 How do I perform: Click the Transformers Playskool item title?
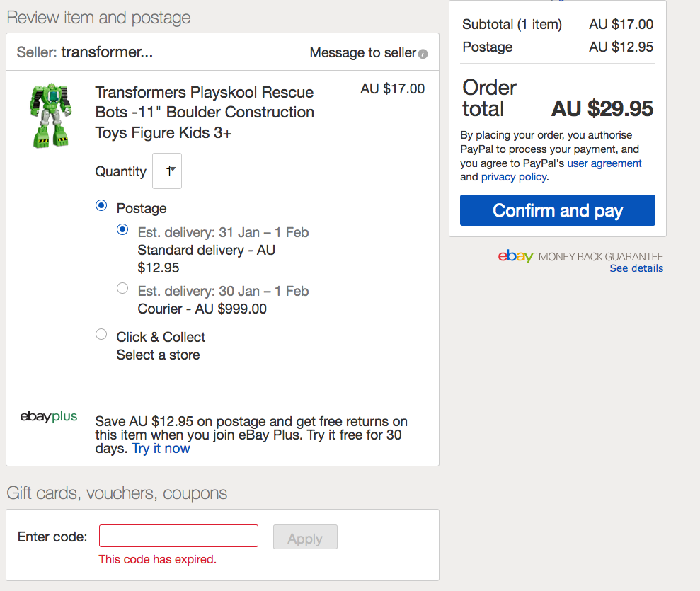click(205, 113)
